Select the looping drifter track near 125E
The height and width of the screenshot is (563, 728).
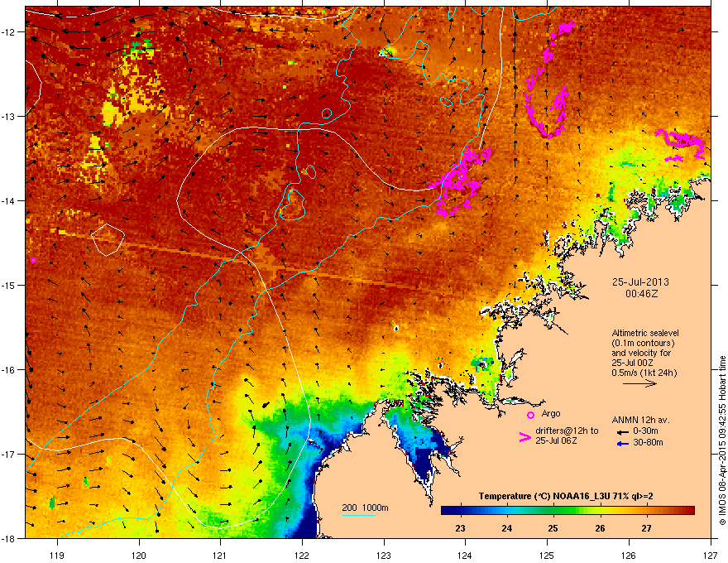549,79
